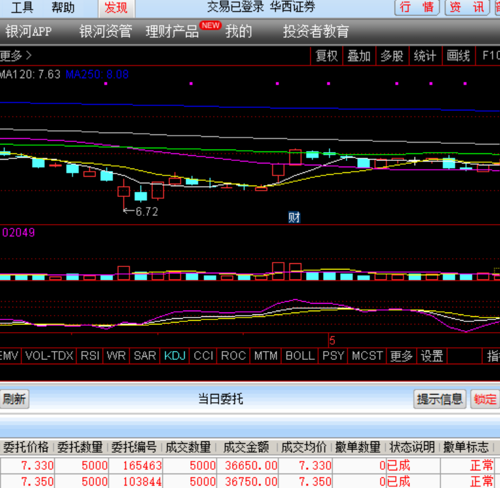Click the 刷新 refresh button
The width and height of the screenshot is (500, 488).
(14, 399)
